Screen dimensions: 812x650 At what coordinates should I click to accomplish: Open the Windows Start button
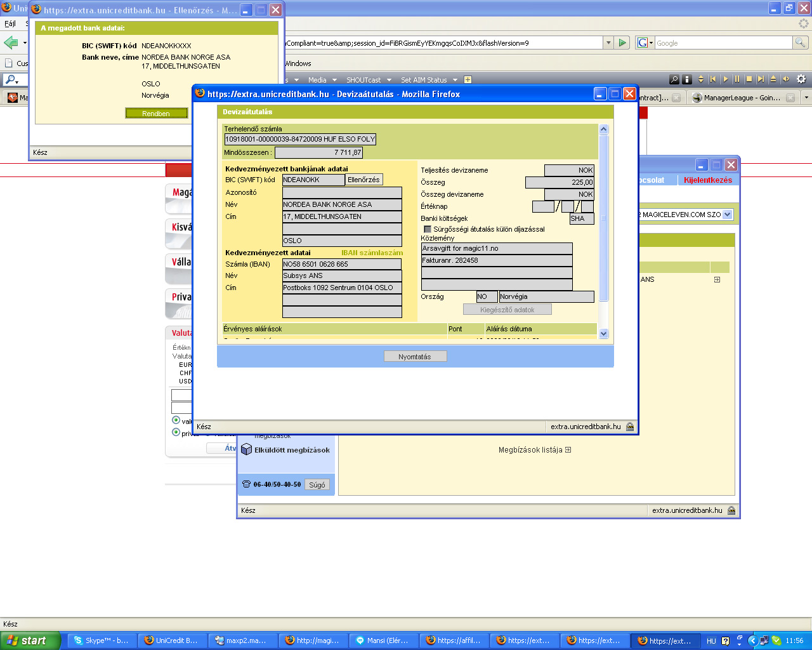click(x=30, y=640)
